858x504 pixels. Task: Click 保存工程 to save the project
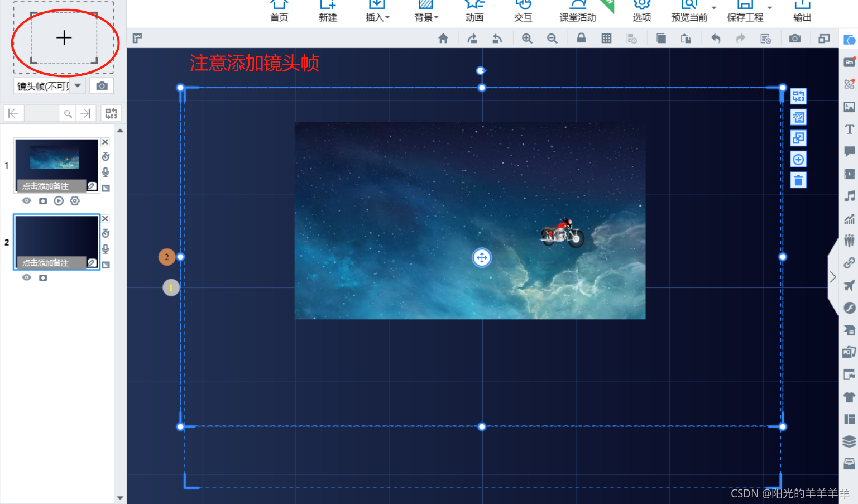(x=745, y=11)
